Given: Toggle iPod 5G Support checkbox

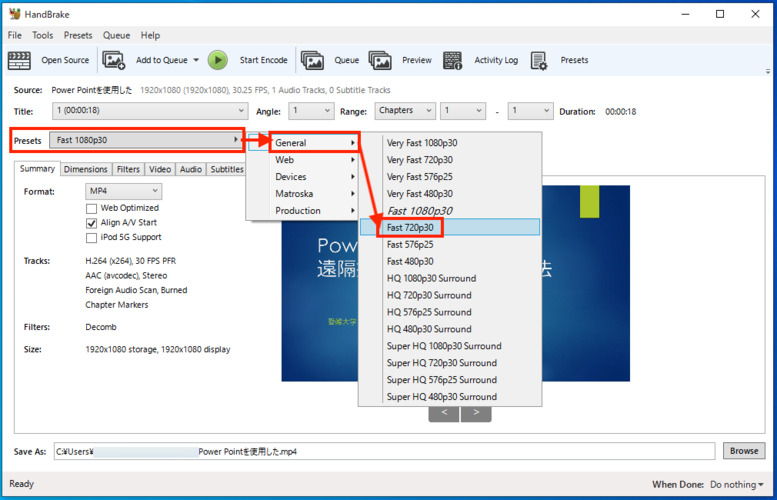Looking at the screenshot, I should point(91,238).
